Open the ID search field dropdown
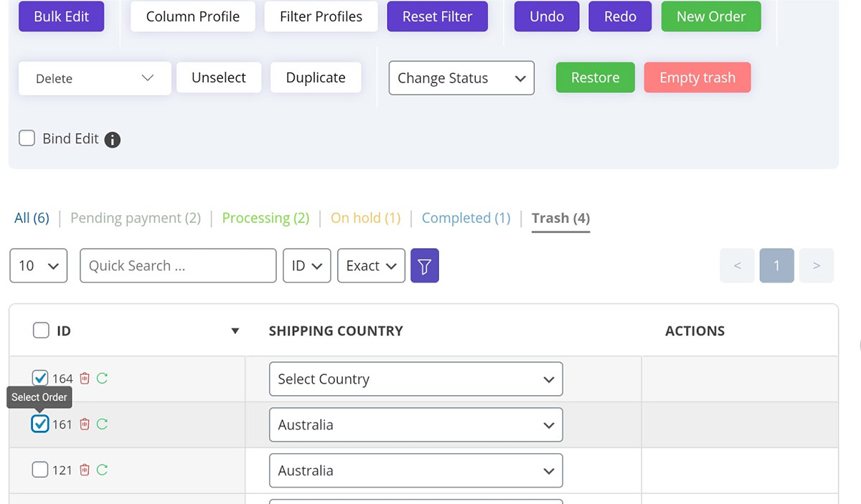Image resolution: width=861 pixels, height=504 pixels. (307, 266)
